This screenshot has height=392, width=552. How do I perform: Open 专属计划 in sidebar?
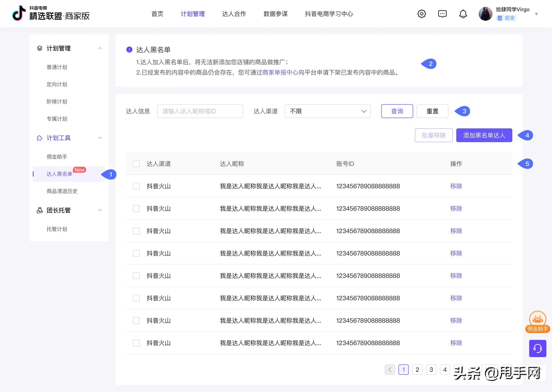click(57, 119)
